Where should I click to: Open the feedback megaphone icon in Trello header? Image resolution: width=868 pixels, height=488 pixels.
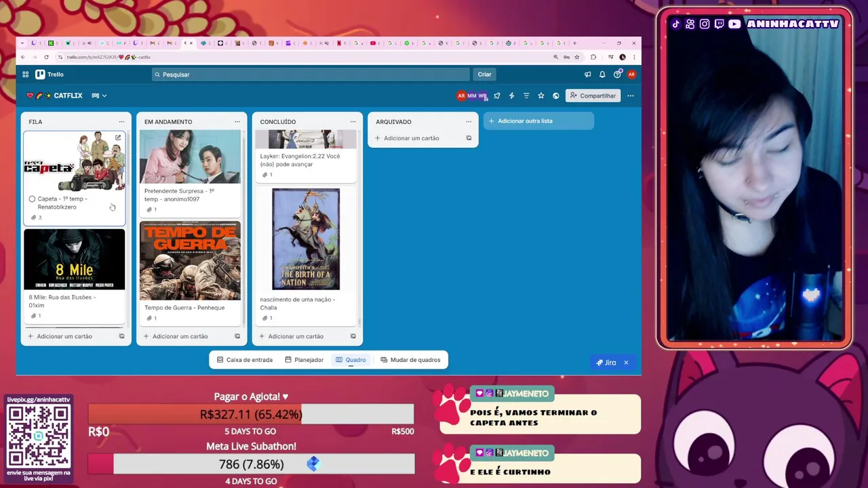[x=588, y=75]
